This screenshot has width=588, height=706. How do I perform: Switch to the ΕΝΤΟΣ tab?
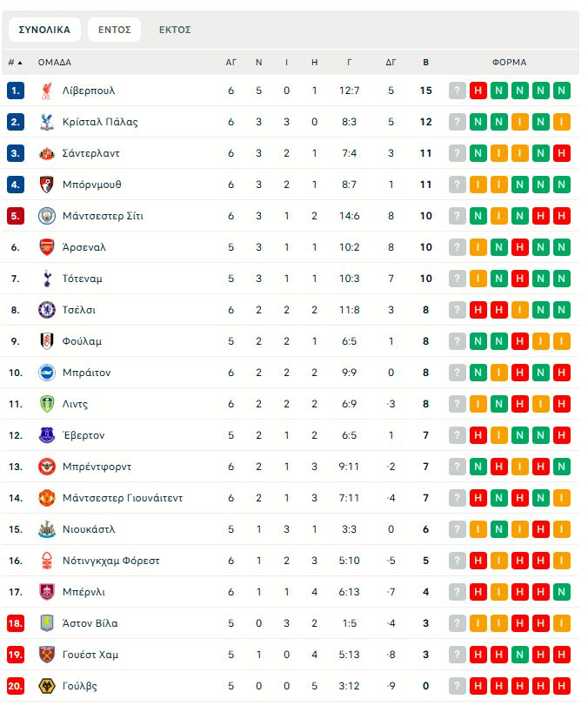tap(114, 30)
